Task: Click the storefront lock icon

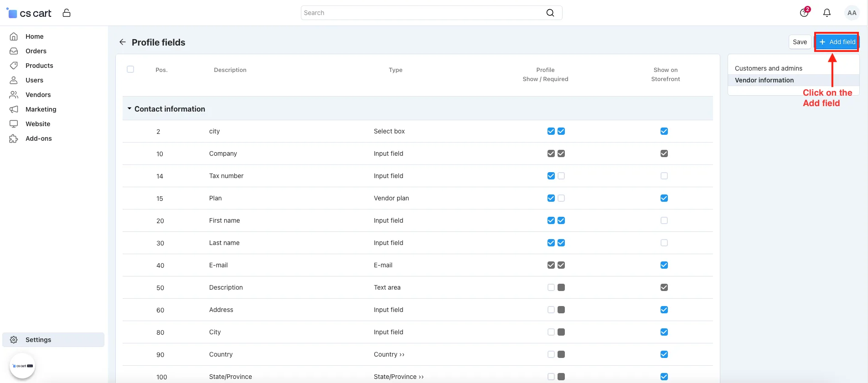Action: (x=67, y=13)
